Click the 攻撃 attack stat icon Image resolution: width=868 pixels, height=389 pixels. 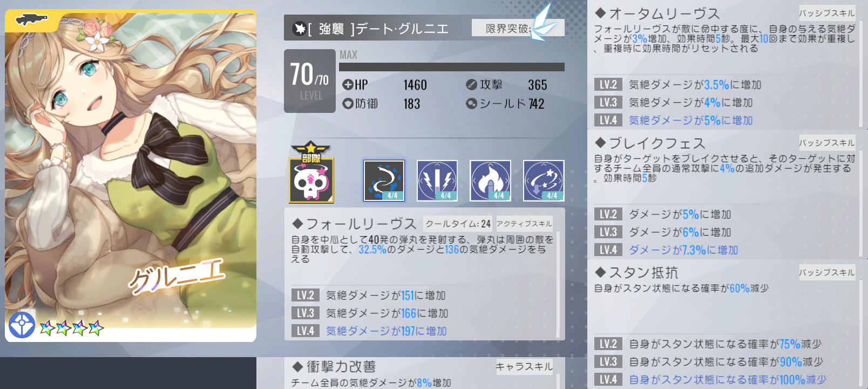(x=471, y=85)
